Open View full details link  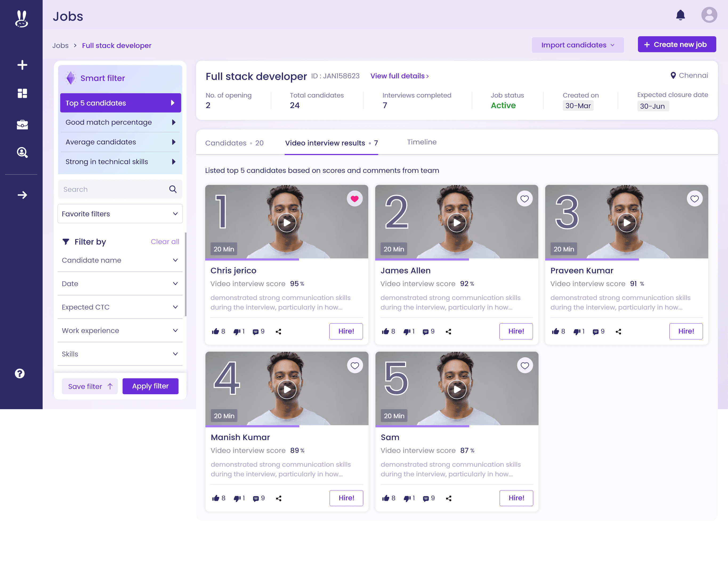coord(399,76)
